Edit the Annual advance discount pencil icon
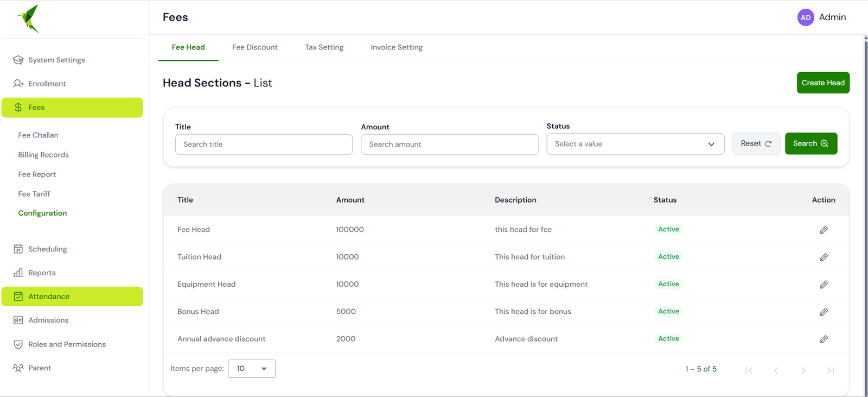This screenshot has height=397, width=868. [824, 339]
